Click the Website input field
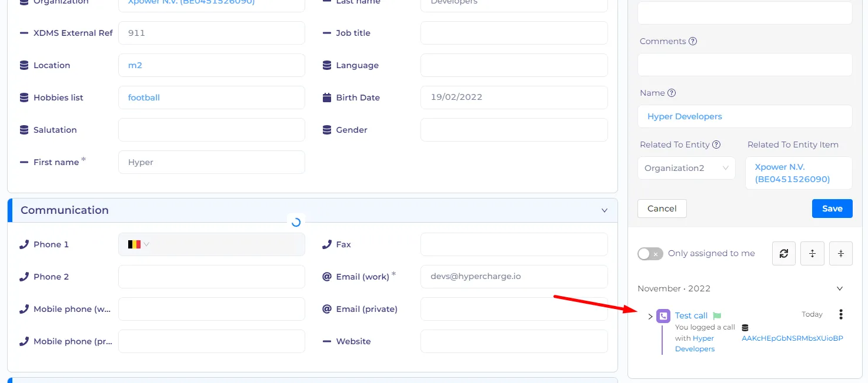Viewport: 868px width, 383px height. pos(514,341)
